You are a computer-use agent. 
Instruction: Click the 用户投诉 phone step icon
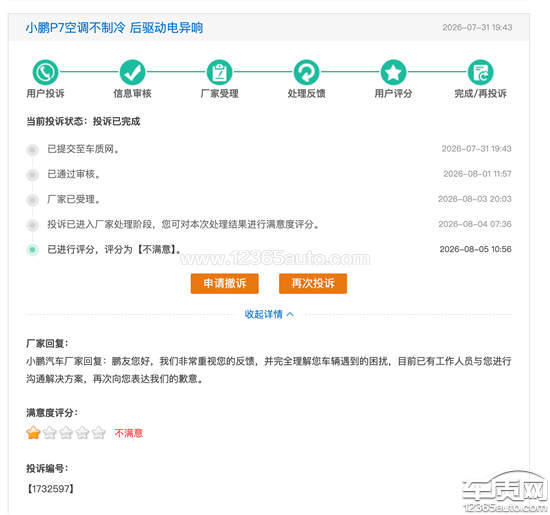[45, 72]
